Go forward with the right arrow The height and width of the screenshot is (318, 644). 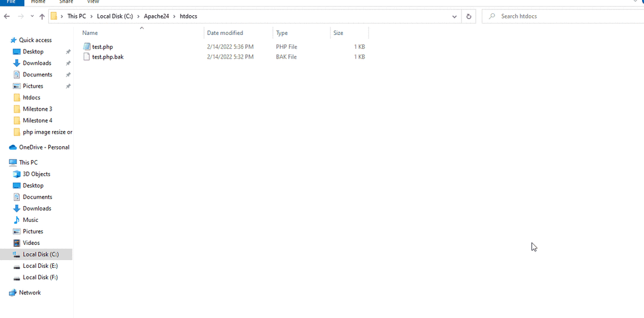(x=20, y=17)
